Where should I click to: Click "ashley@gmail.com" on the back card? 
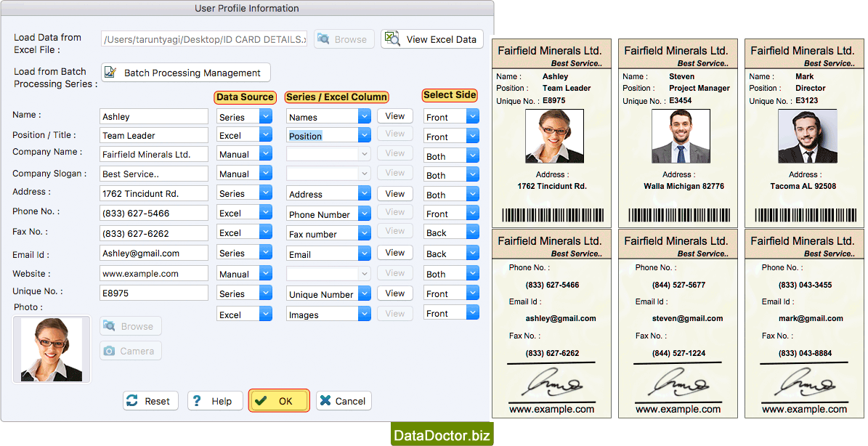point(561,318)
